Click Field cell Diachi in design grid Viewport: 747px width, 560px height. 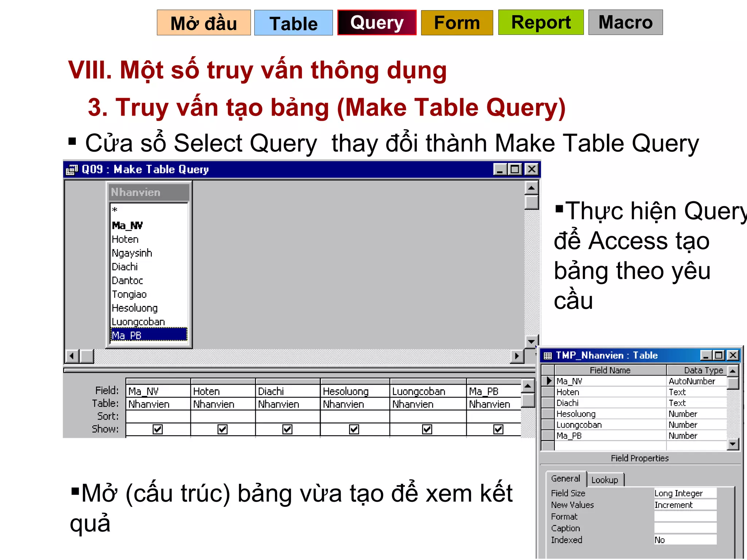[288, 391]
